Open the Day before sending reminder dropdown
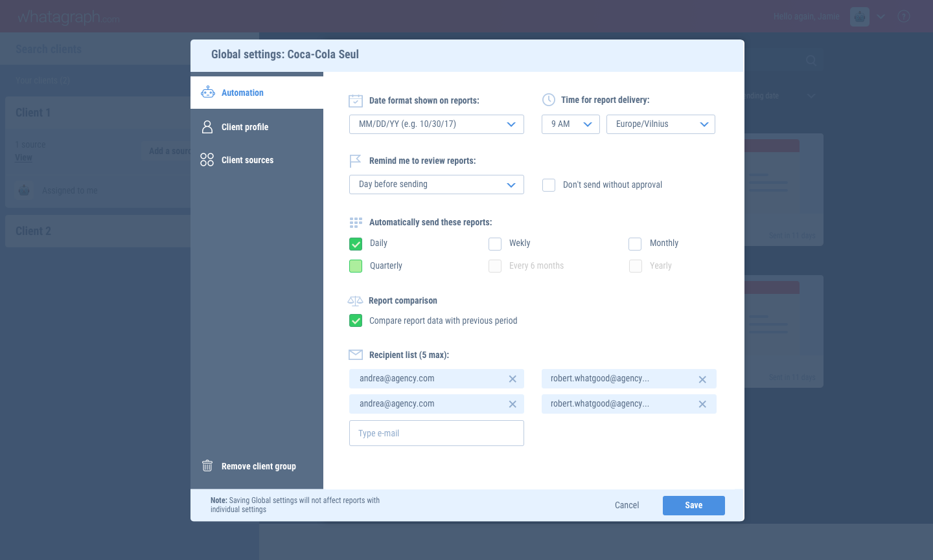The image size is (933, 560). click(437, 185)
